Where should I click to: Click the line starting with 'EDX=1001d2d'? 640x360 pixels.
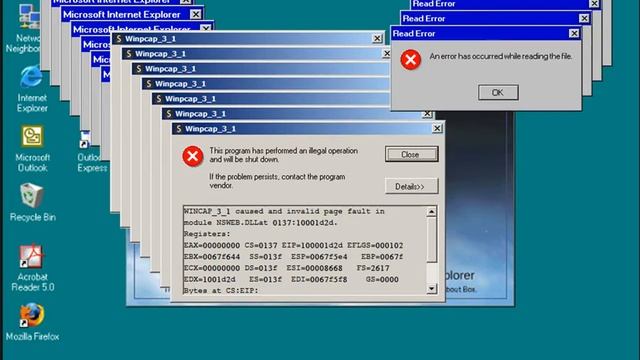291,280
